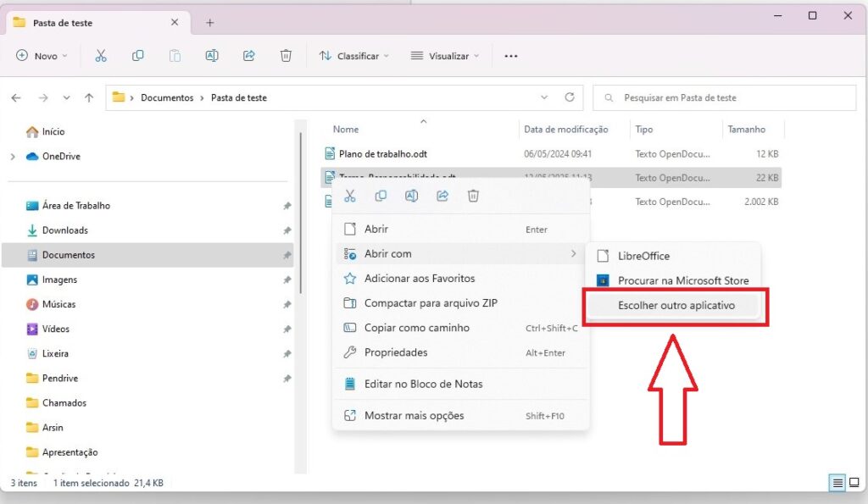Select LibreOffice in the Abrir com submenu
Screen dimensions: 868x504
click(x=643, y=256)
